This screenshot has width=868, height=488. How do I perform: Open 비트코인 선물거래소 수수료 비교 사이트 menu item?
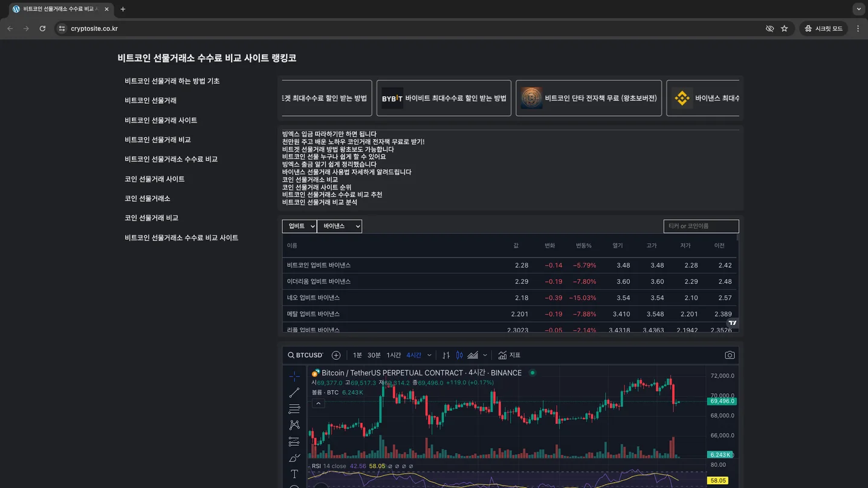(x=181, y=237)
